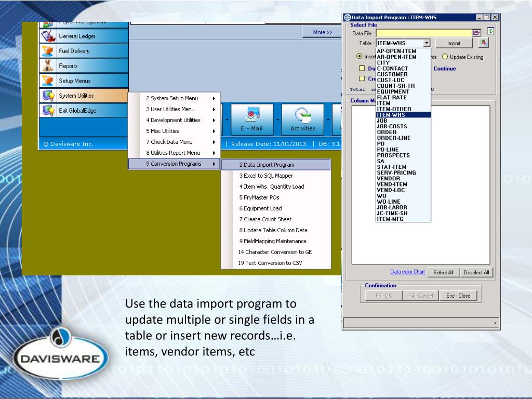Expand the System Setup Menu submenu arrow
Viewport: 532px width, 399px height.
pos(214,98)
